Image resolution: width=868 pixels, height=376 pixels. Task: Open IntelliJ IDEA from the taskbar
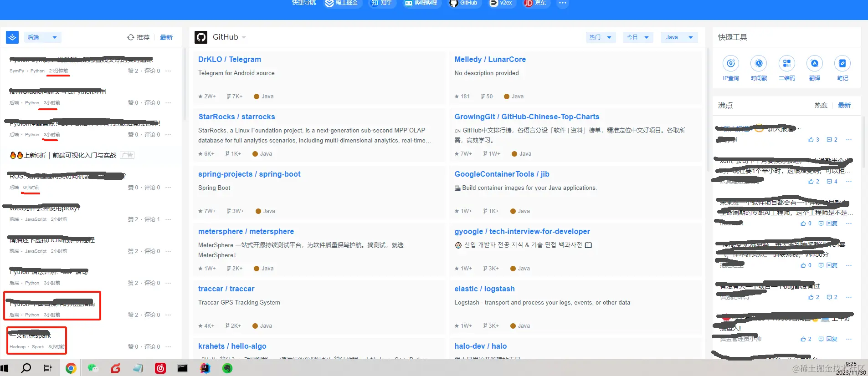click(205, 368)
